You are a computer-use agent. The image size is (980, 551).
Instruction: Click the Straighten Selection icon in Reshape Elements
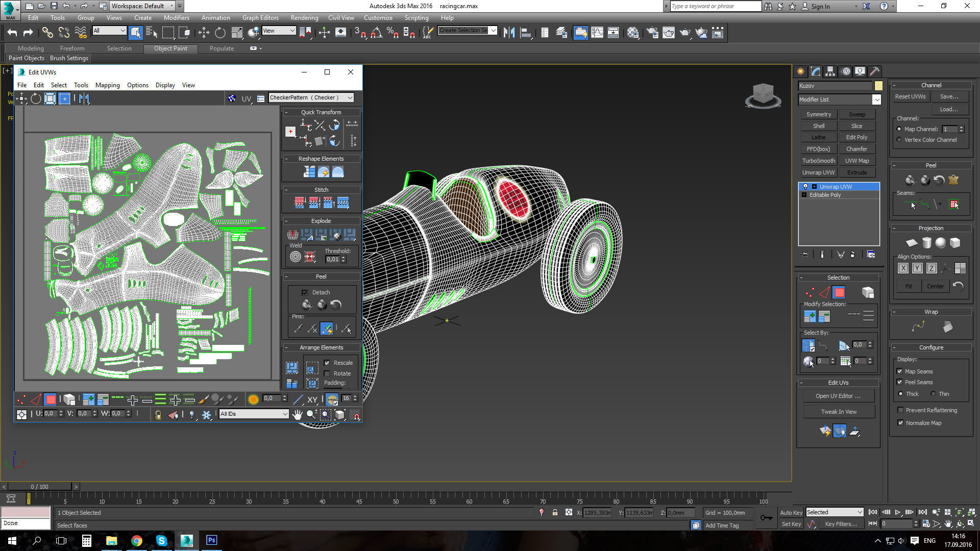point(309,172)
